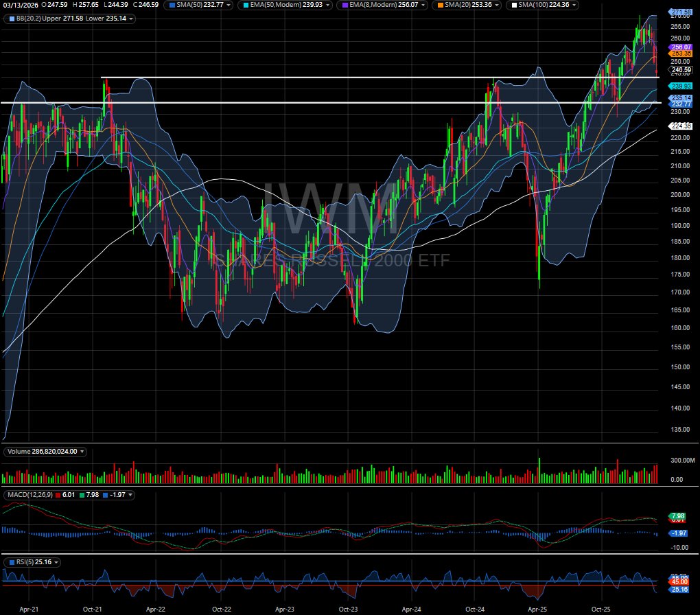Image resolution: width=700 pixels, height=615 pixels.
Task: Select the cyan 239.93 price axis tag
Action: coord(681,86)
